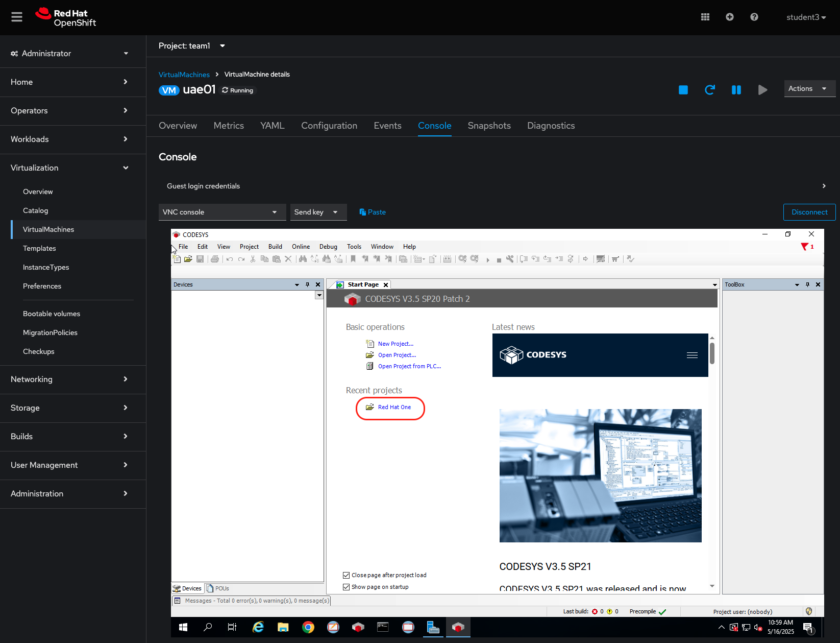Open the Project team1 dropdown
The height and width of the screenshot is (643, 840).
pos(192,46)
